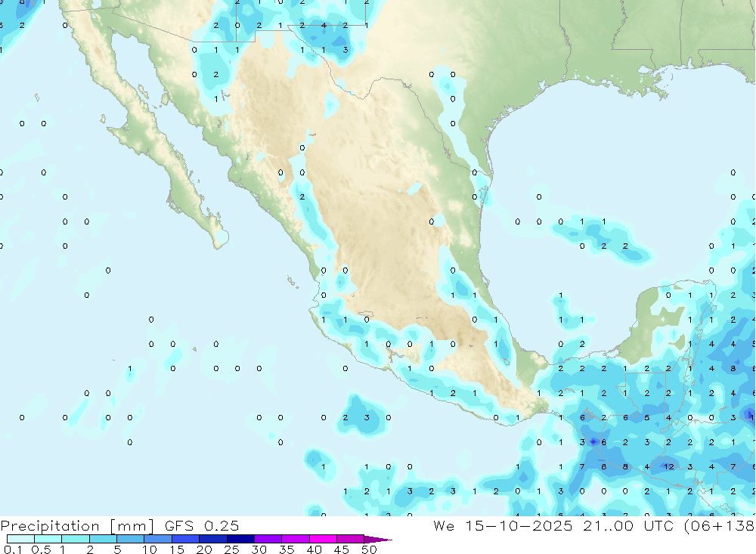Click the '20' legend scale label

[204, 549]
